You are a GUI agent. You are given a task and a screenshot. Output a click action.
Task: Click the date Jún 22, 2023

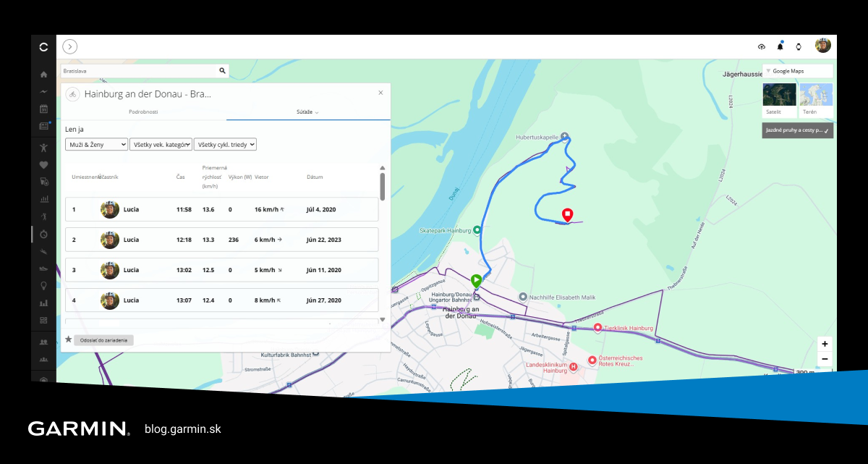click(323, 240)
